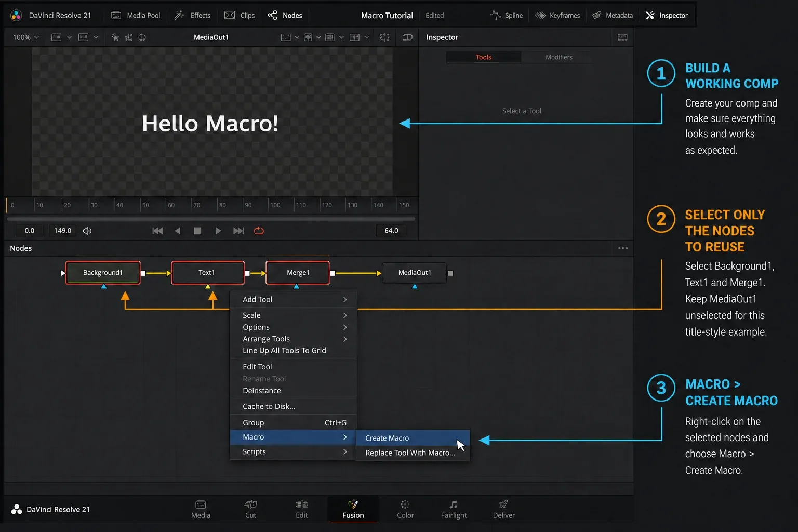798x532 pixels.
Task: Open the Keyframes editor
Action: 557,16
